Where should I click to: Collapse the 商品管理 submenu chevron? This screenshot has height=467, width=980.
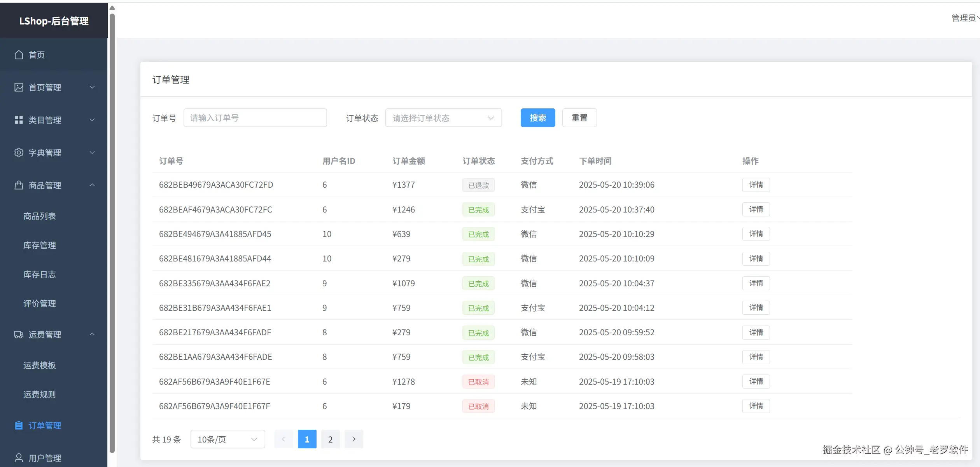tap(92, 185)
